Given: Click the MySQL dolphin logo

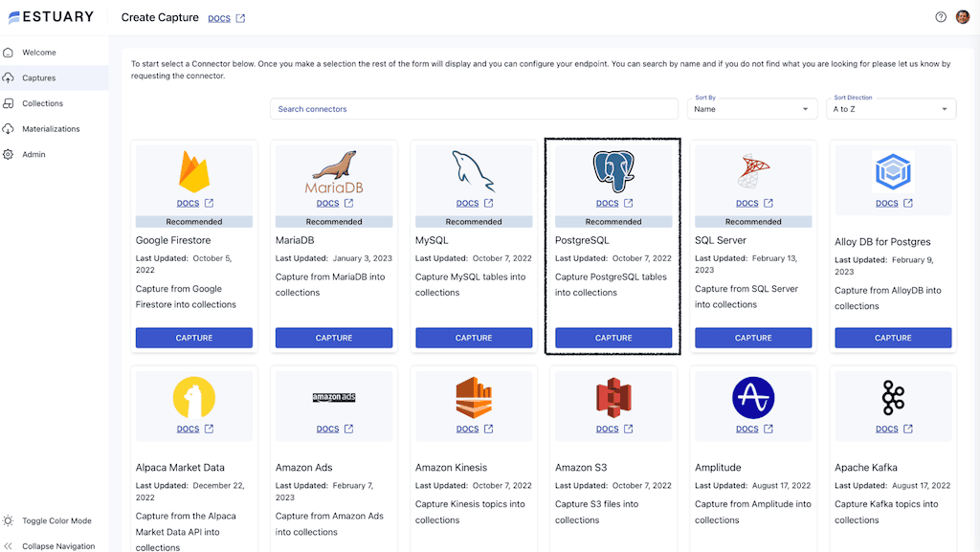Looking at the screenshot, I should tap(473, 172).
